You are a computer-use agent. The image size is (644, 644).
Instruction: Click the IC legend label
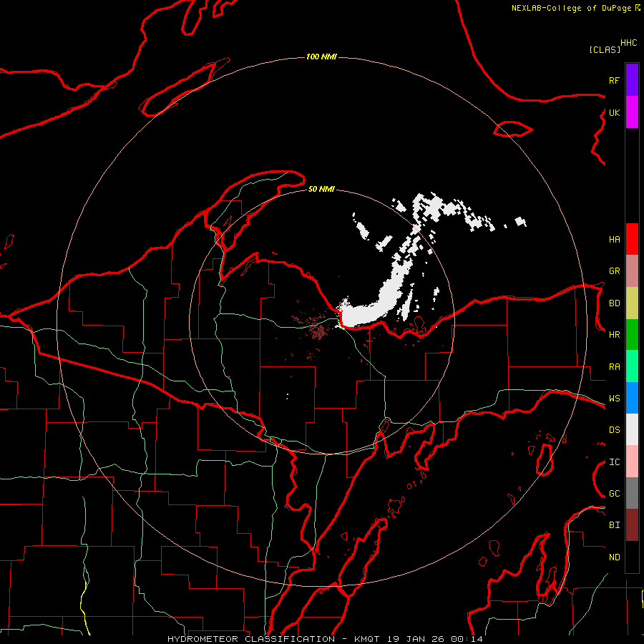pyautogui.click(x=614, y=462)
